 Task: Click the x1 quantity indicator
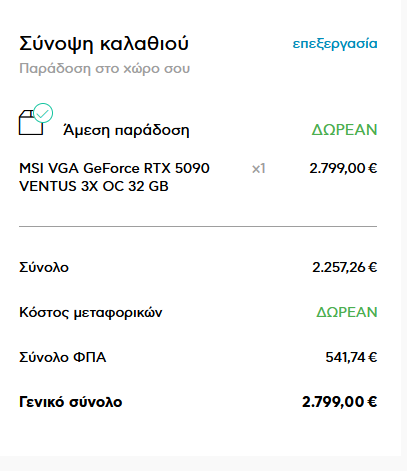point(258,169)
